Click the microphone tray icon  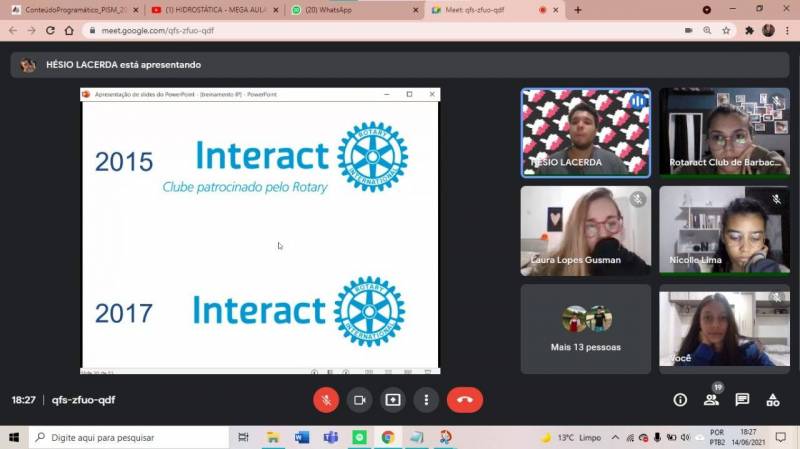pos(657,438)
